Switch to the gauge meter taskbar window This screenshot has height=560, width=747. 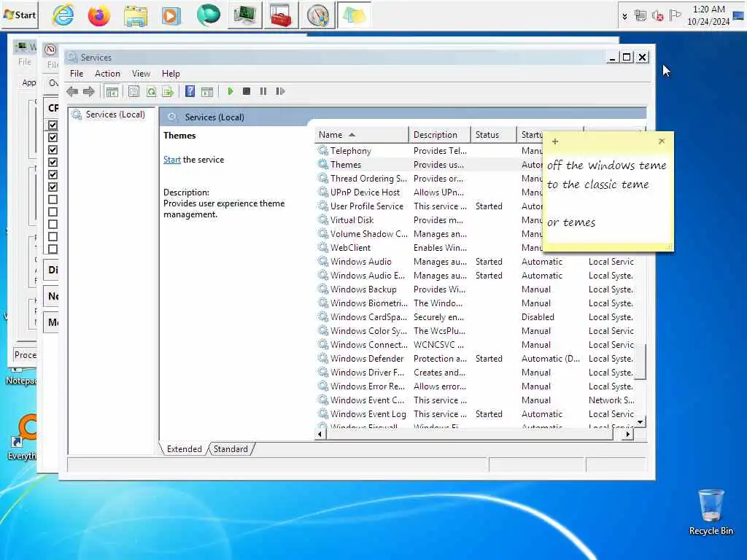click(317, 15)
